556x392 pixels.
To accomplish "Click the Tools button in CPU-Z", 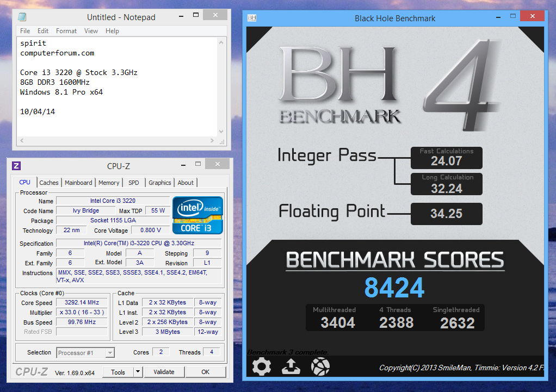I will point(118,372).
